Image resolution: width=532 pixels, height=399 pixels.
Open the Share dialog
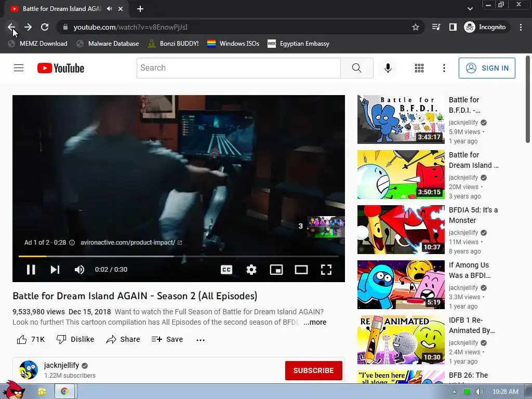[x=123, y=339]
